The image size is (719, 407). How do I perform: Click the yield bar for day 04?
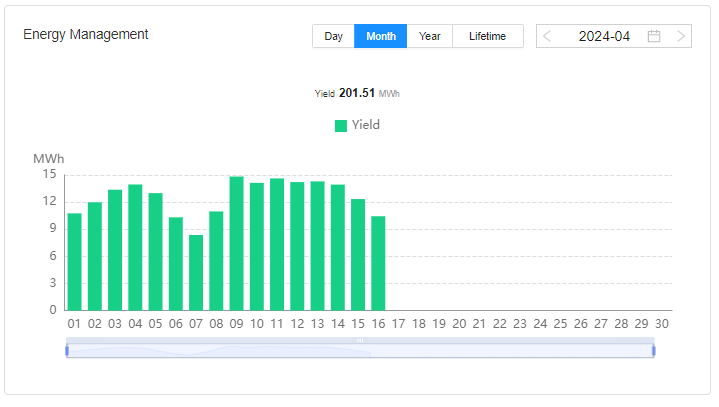[x=135, y=247]
